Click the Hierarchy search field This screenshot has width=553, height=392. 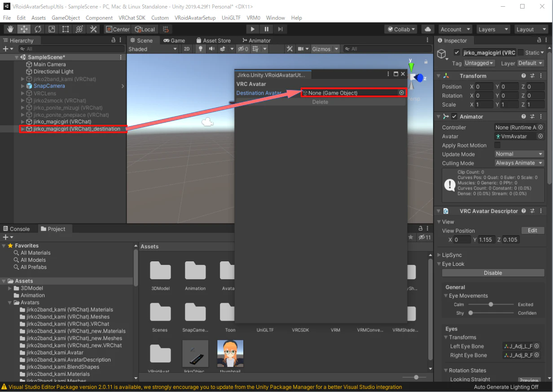71,48
